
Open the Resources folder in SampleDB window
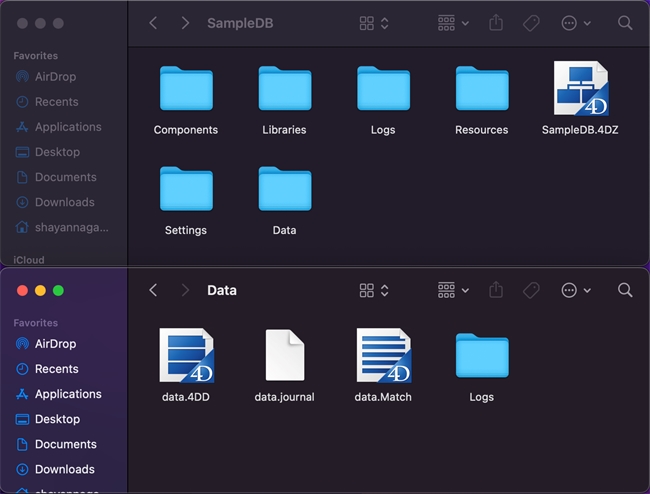[482, 88]
